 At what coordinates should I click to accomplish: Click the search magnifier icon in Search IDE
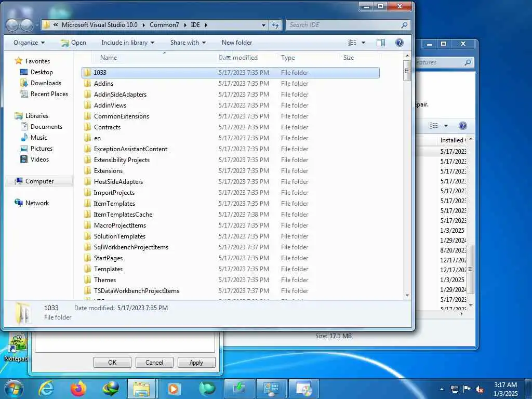(404, 25)
